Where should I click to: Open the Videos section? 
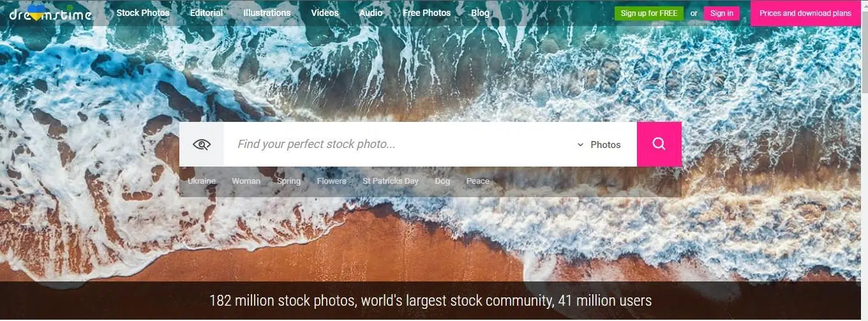325,13
